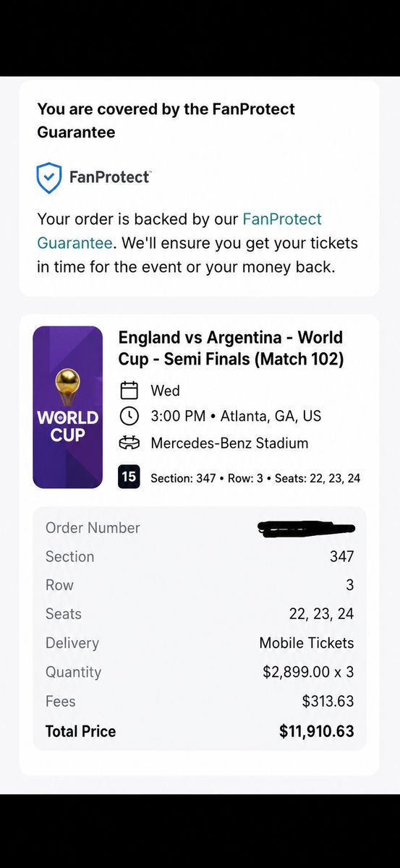400x868 pixels.
Task: Click the calendar icon next to Wed
Action: point(129,391)
